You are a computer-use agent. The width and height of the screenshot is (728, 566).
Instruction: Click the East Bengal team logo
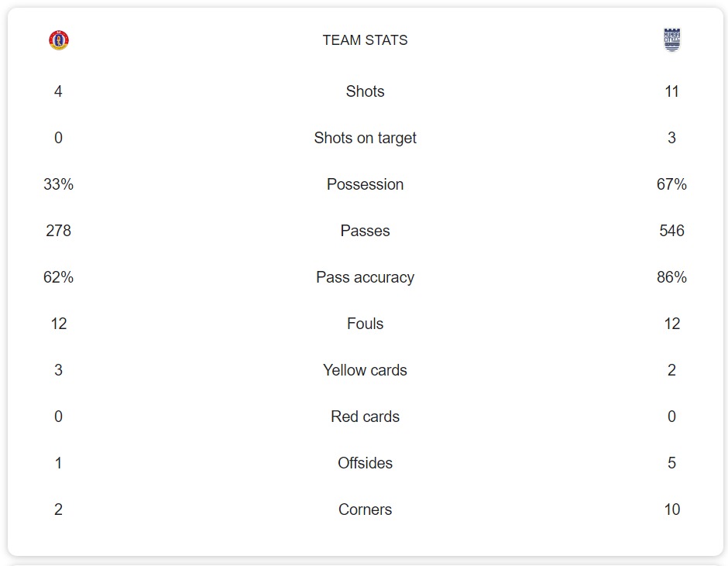[x=59, y=40]
